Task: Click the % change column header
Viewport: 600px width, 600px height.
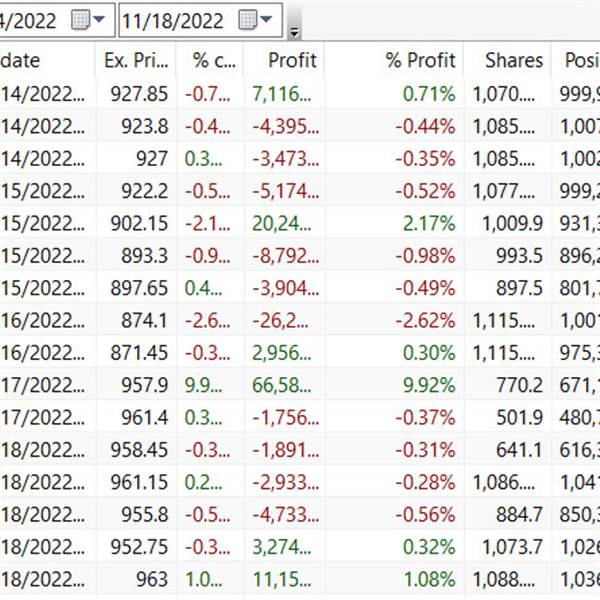Action: [x=210, y=60]
